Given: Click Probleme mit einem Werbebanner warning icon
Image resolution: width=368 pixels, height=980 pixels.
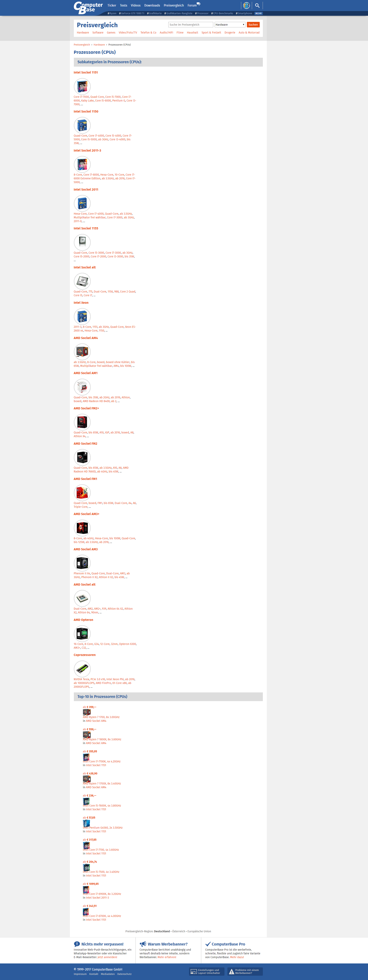Looking at the screenshot, I should (232, 971).
